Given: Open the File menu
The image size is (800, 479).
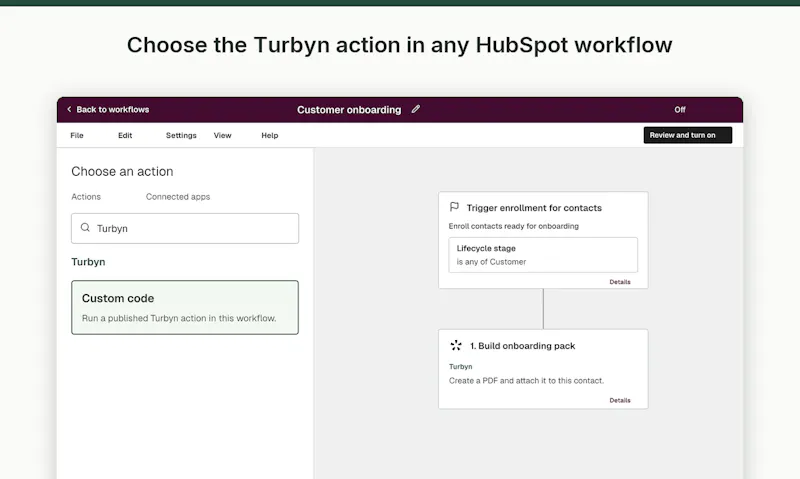Looking at the screenshot, I should point(77,135).
